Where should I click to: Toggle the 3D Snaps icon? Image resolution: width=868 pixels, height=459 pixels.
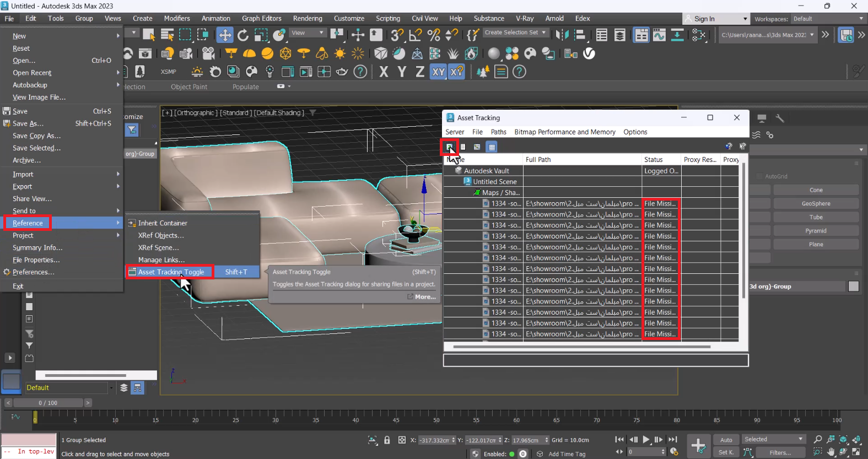[x=397, y=35]
